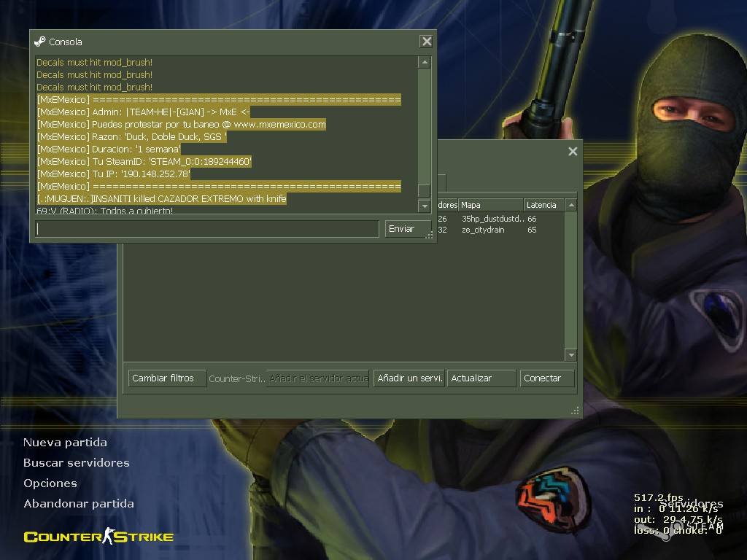This screenshot has height=560, width=747.
Task: Click the console scrollbar up arrow
Action: coord(425,63)
